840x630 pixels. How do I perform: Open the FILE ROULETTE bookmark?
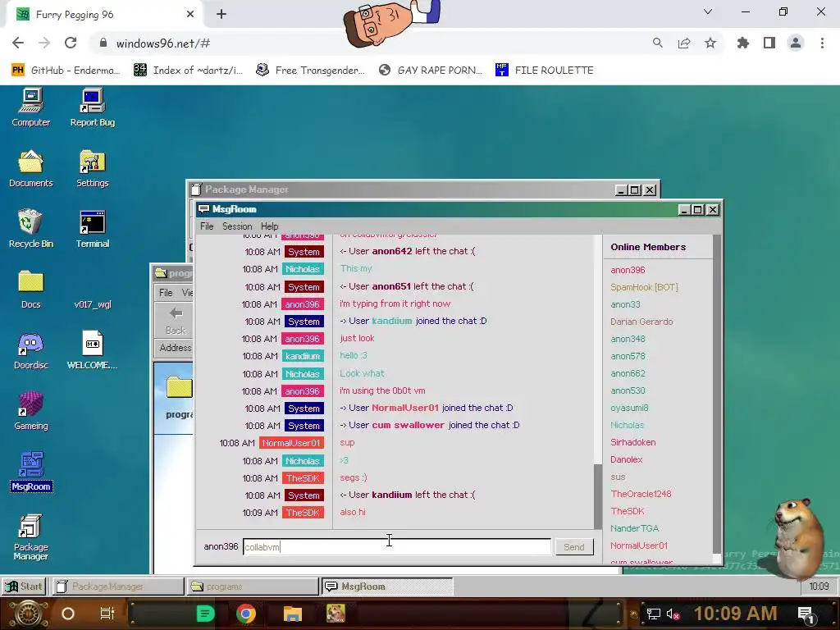coord(545,71)
